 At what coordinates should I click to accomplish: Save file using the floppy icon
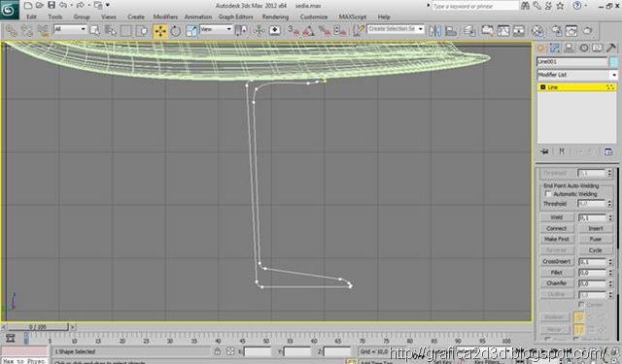pos(52,5)
